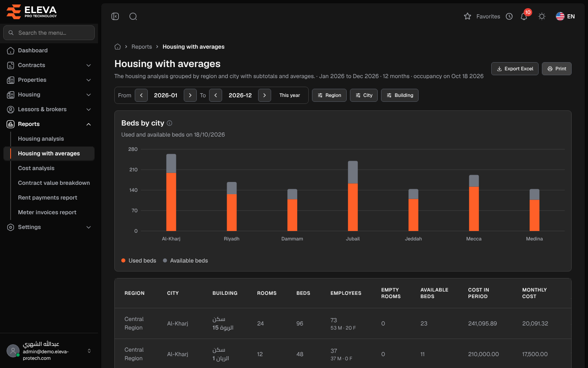
Task: Expand the Contracts menu
Action: (x=49, y=65)
